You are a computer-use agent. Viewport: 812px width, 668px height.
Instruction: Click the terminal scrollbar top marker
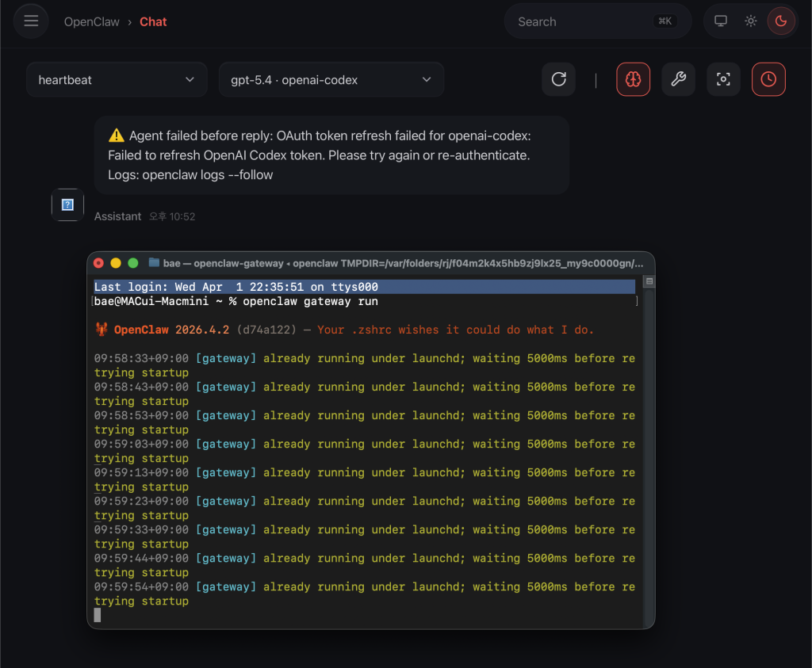click(x=649, y=281)
